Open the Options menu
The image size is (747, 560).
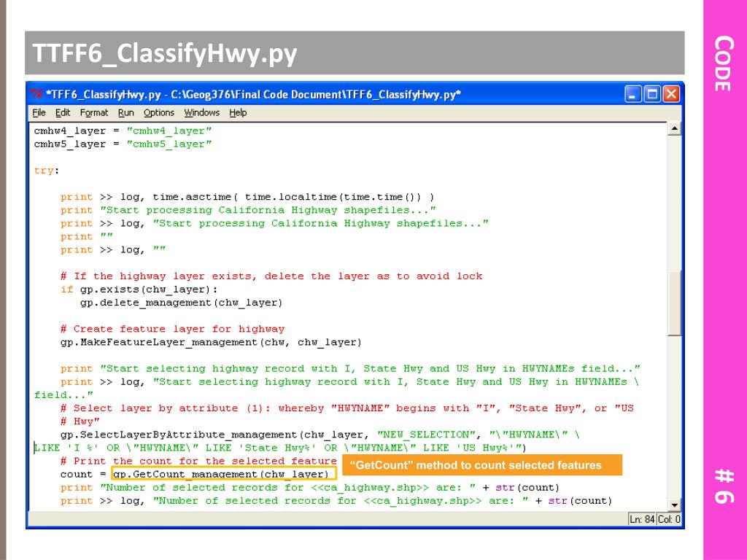(x=159, y=112)
